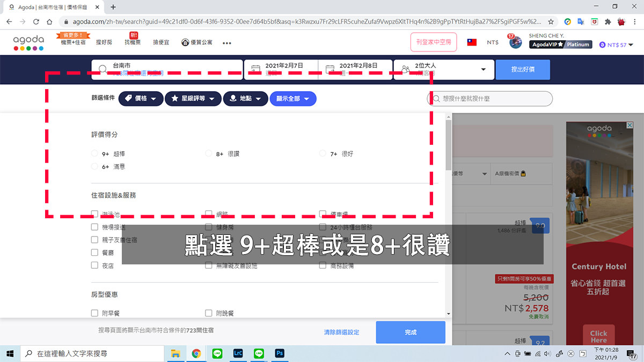Viewport: 644px width, 362px height.
Task: Enable the 游泳池 facility filter
Action: click(94, 213)
